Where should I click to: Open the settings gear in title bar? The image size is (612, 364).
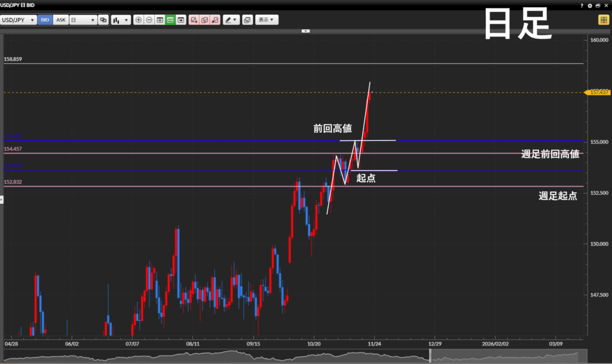click(x=590, y=5)
